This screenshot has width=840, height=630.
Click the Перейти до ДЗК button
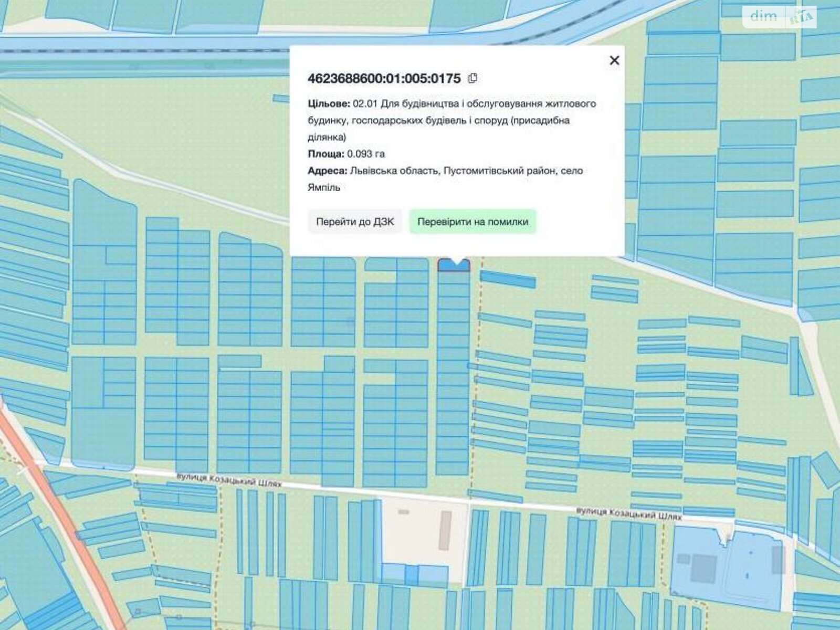(355, 222)
